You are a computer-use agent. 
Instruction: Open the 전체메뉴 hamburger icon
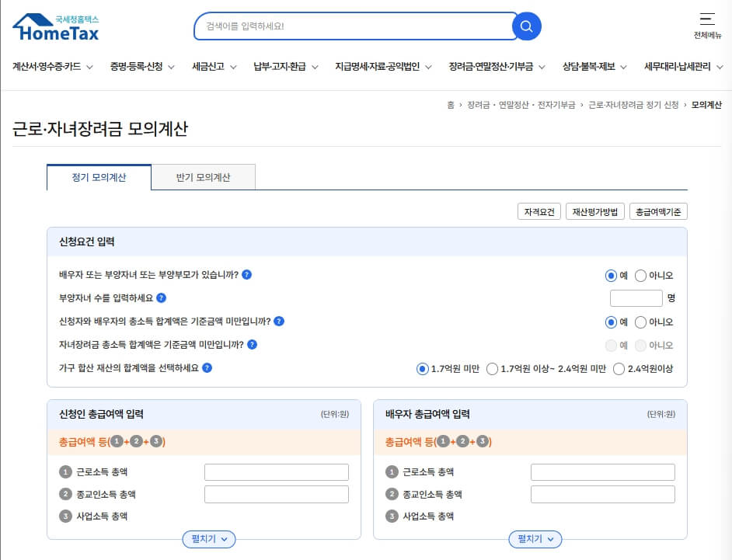click(x=706, y=19)
